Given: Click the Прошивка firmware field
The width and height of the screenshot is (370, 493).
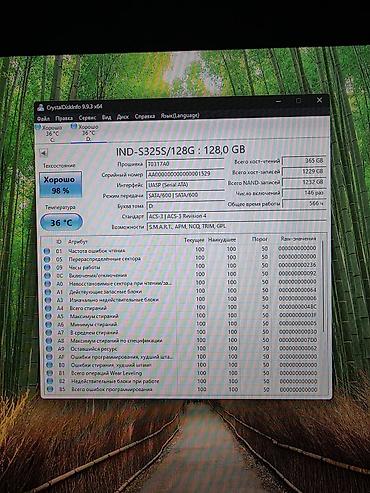Looking at the screenshot, I should click(185, 164).
